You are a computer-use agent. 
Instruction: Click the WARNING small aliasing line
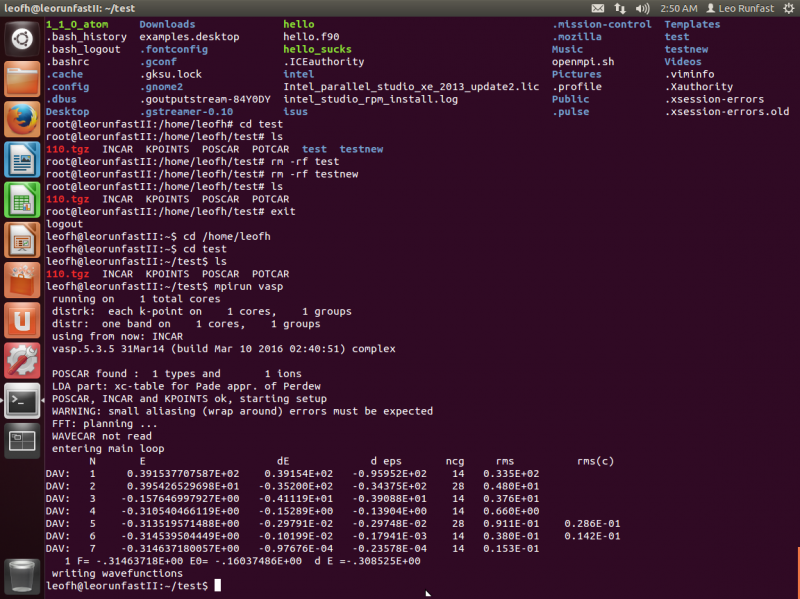[242, 411]
